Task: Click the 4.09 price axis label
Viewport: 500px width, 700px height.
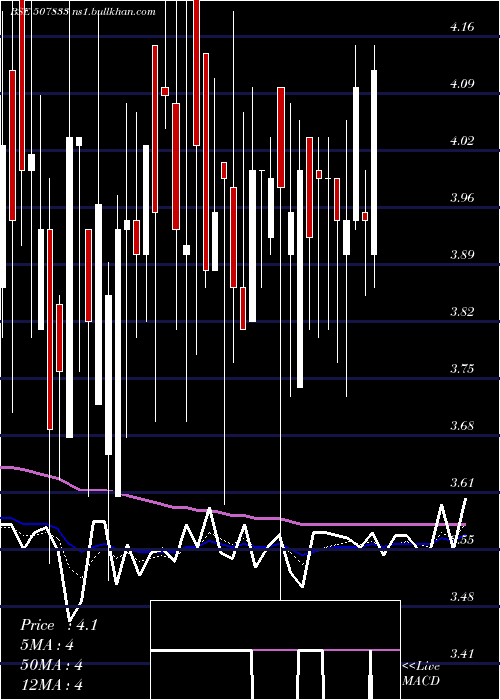Action: 462,84
